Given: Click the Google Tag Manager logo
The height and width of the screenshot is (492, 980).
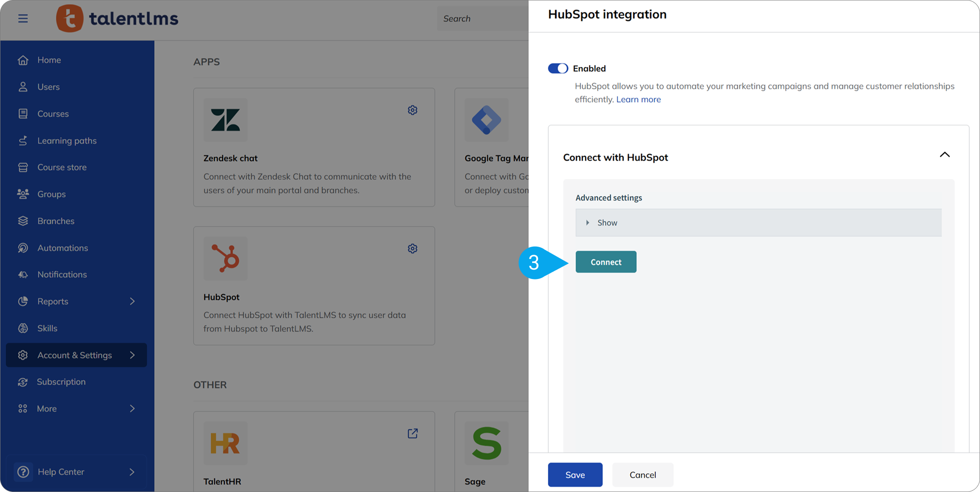Looking at the screenshot, I should coord(487,120).
